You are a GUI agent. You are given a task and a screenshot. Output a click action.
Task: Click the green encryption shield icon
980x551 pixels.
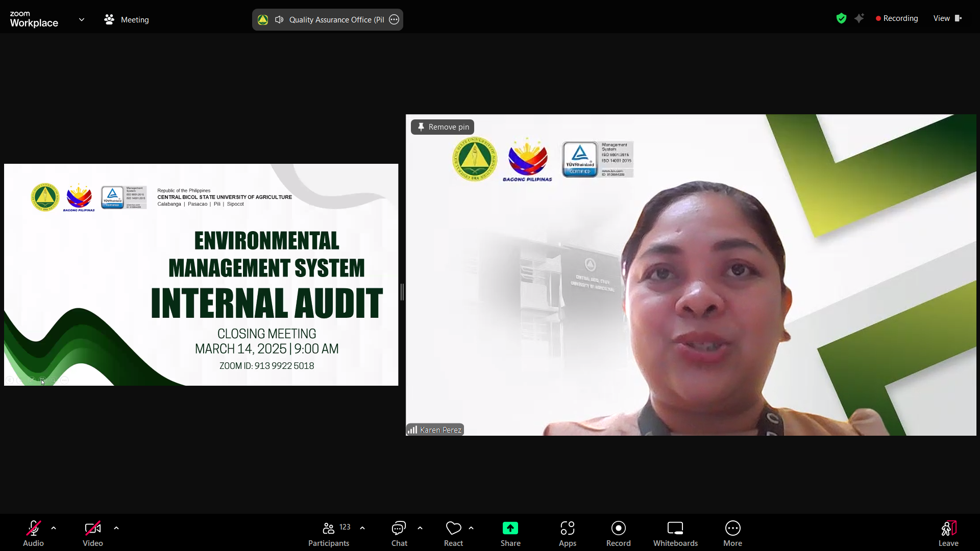(841, 19)
